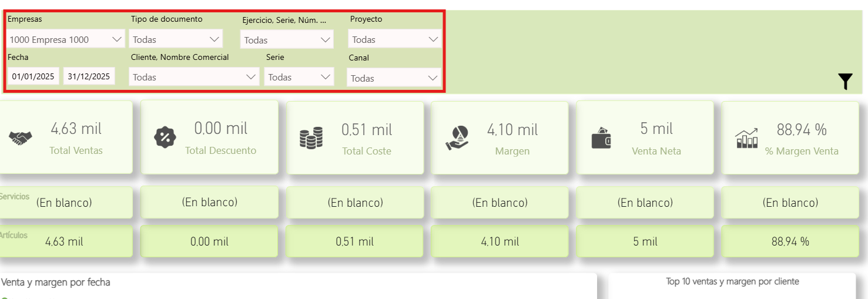Viewport: 868px width, 299px height.
Task: Expand the Cliente, Nombre Comercial dropdown
Action: pos(194,77)
